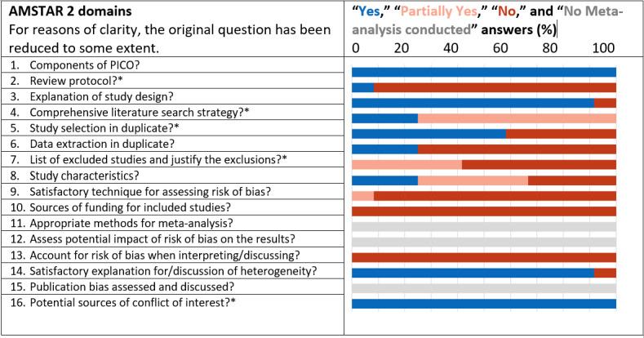The width and height of the screenshot is (644, 338).
Task: Click the 'Data extraction in duplicate?' row label
Action: pyautogui.click(x=102, y=144)
